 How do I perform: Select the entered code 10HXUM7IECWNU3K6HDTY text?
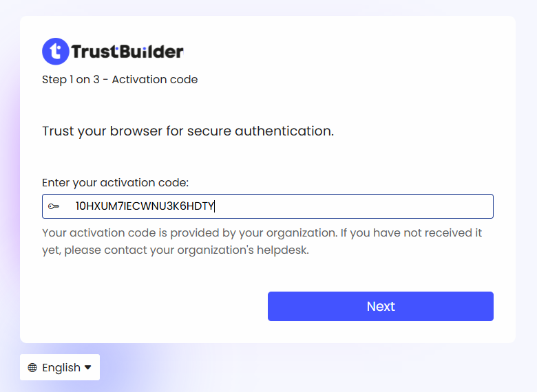tap(145, 206)
